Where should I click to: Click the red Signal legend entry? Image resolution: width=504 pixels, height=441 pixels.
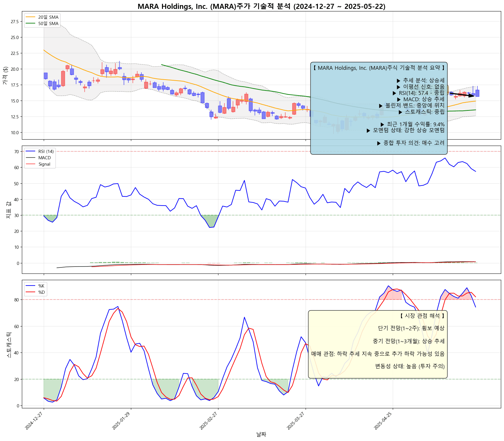coord(44,164)
